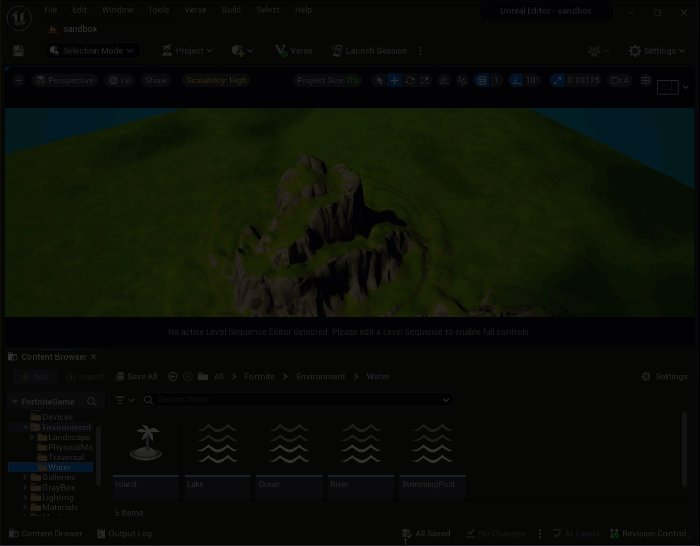Image resolution: width=700 pixels, height=546 pixels.
Task: Open the team members dropdown icon
Action: click(x=598, y=51)
